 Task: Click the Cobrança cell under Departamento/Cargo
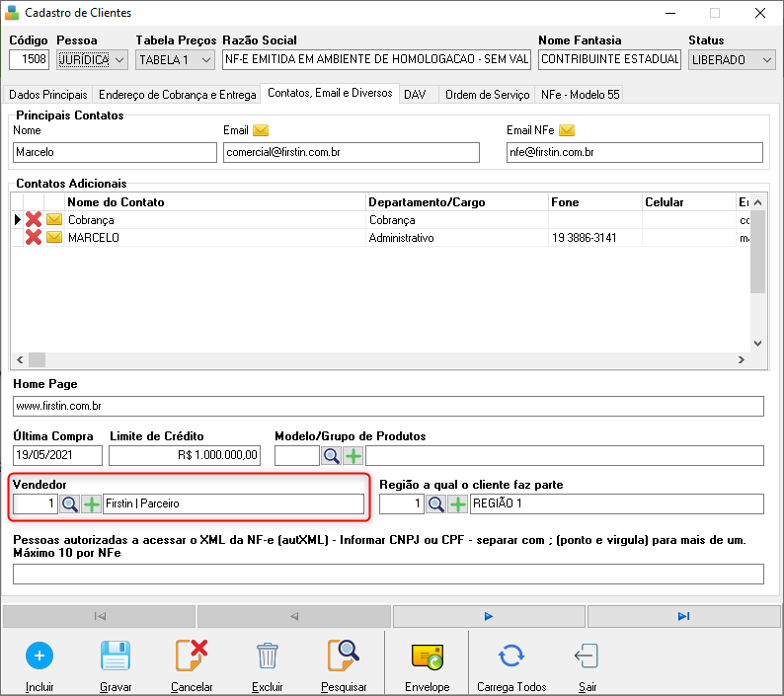(x=457, y=220)
